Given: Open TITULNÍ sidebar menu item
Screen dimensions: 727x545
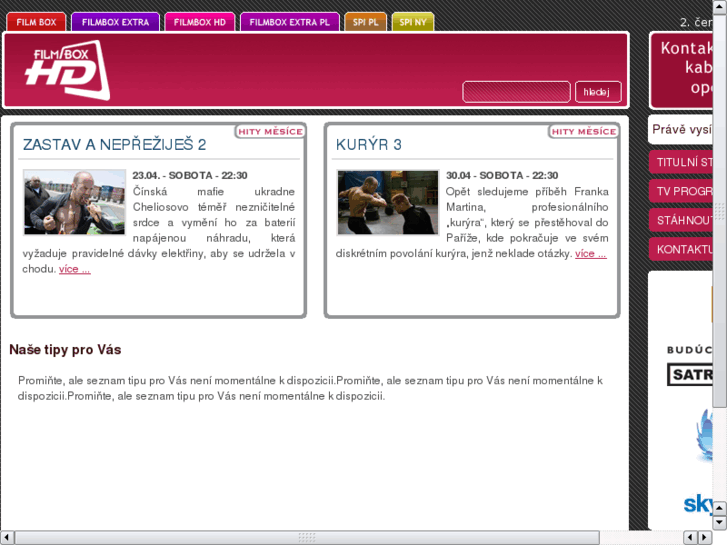Looking at the screenshot, I should pyautogui.click(x=681, y=162).
